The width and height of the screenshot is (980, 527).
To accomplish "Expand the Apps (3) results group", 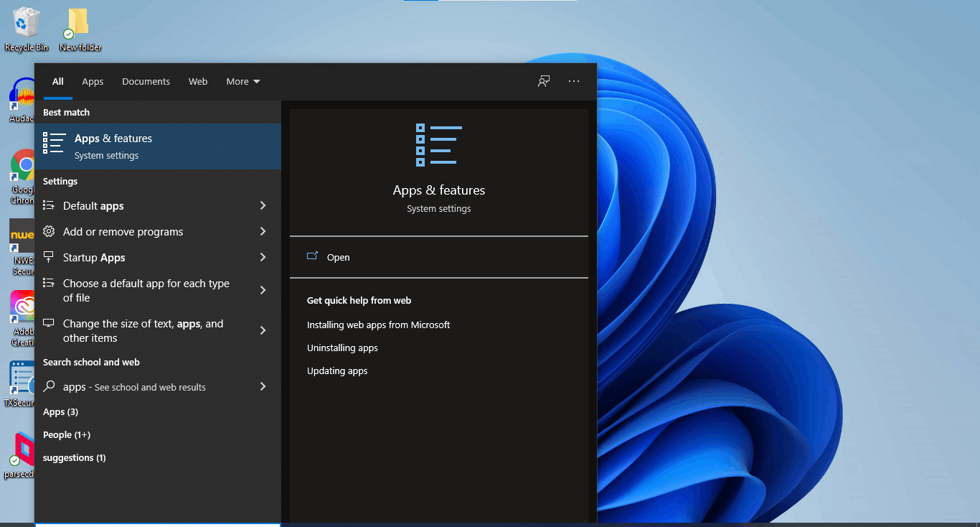I will click(60, 411).
